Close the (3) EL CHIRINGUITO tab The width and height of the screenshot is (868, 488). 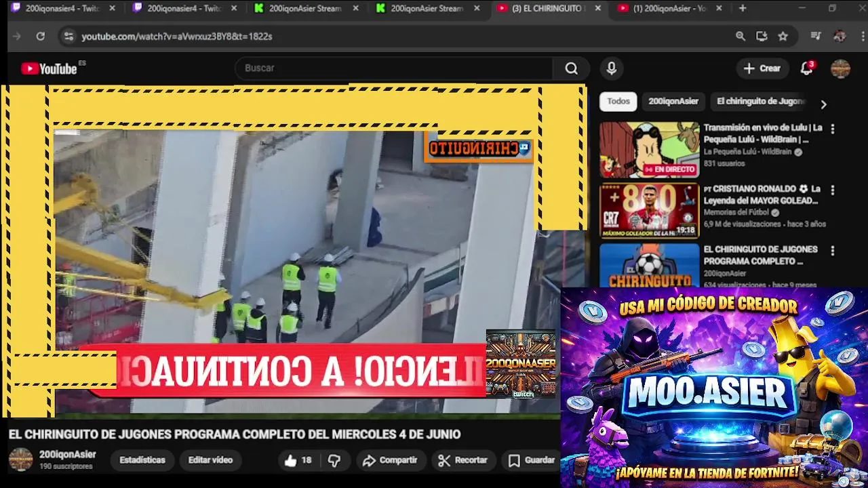597,8
